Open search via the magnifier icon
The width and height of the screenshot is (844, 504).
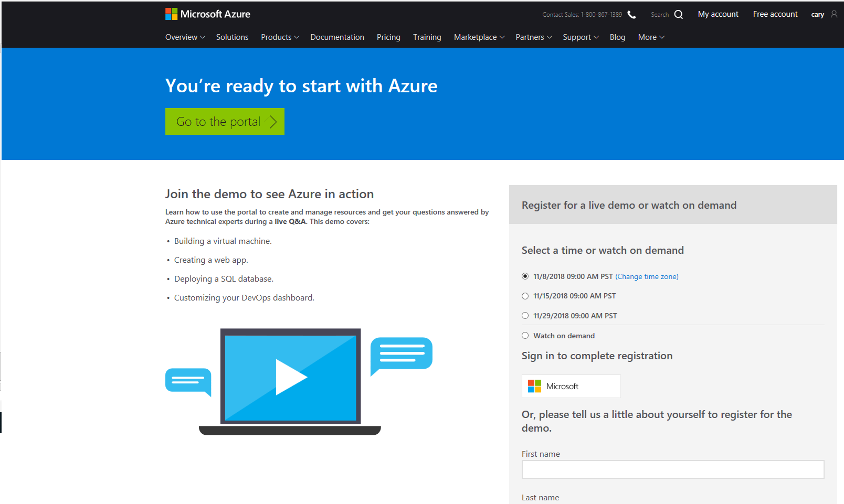pyautogui.click(x=679, y=15)
